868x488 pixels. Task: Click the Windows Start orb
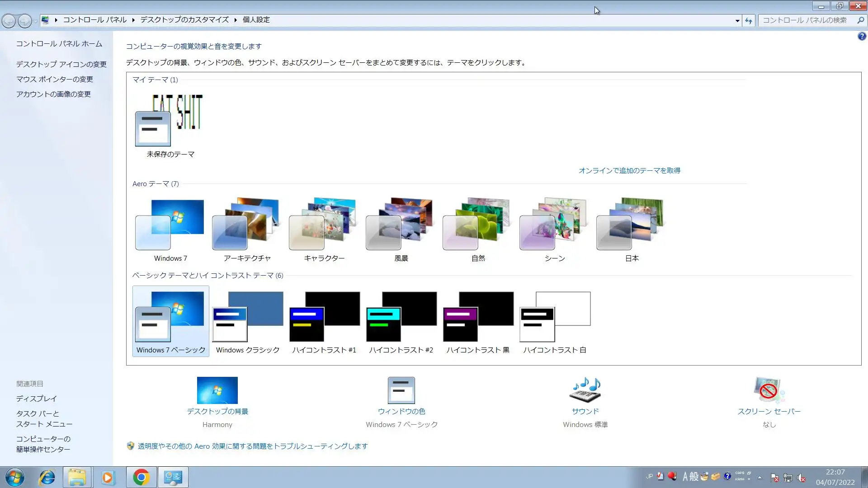[x=14, y=477]
